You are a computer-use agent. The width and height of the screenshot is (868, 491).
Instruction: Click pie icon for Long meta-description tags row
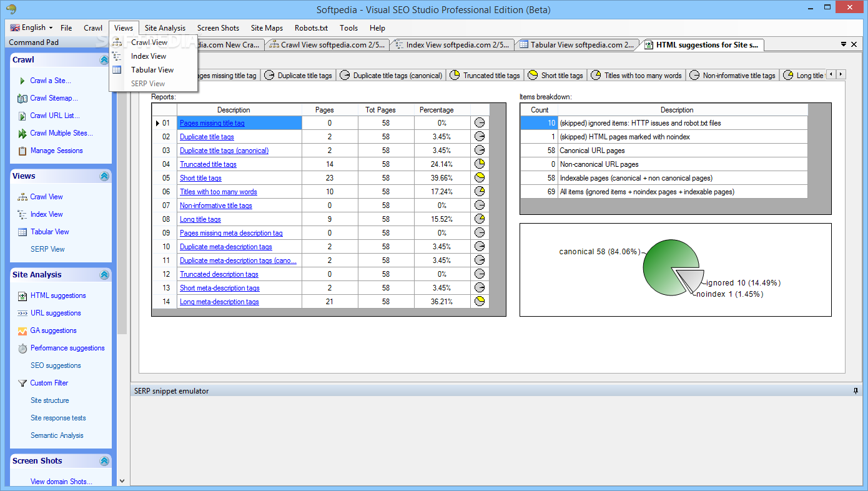480,301
